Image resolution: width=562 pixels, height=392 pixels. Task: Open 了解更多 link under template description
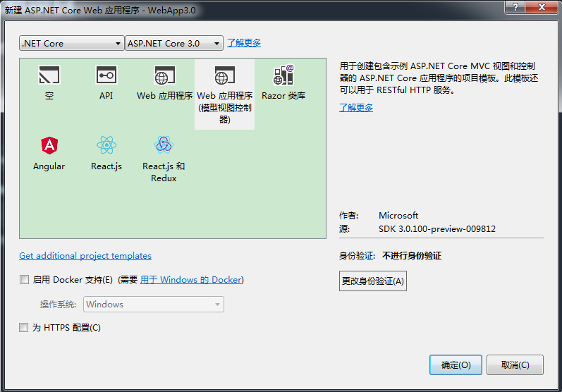click(x=356, y=107)
